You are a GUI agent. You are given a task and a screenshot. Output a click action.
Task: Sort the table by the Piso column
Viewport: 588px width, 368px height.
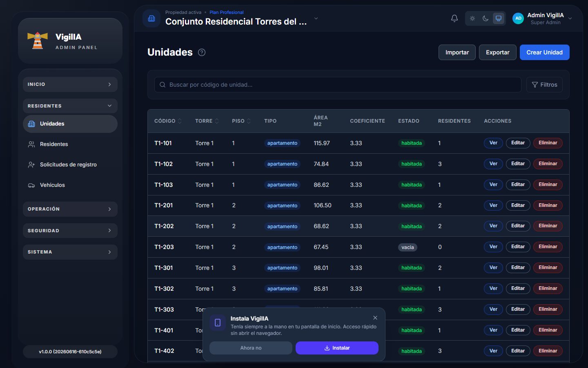click(241, 121)
